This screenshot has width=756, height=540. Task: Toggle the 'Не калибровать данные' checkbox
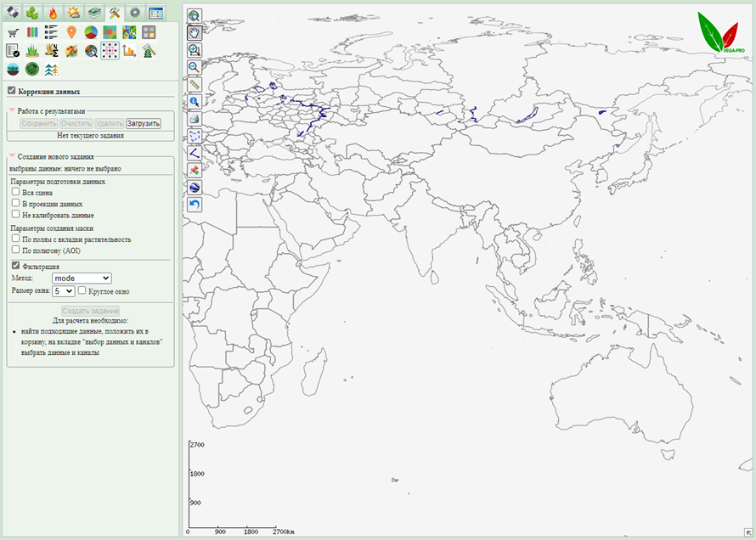pos(15,215)
